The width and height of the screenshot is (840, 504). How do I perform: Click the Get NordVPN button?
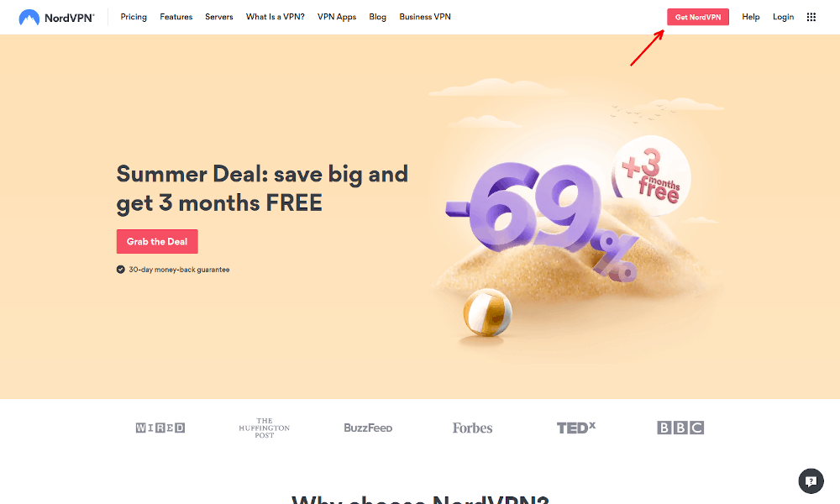[x=698, y=17]
